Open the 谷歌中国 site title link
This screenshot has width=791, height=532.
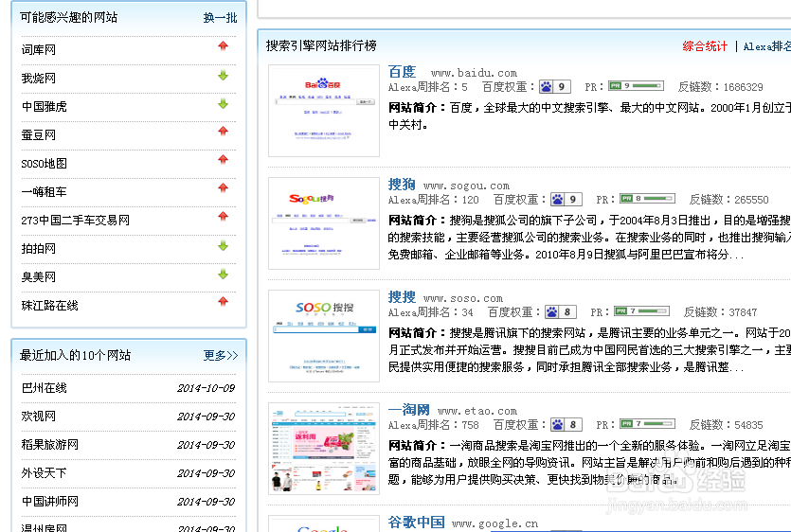point(416,522)
